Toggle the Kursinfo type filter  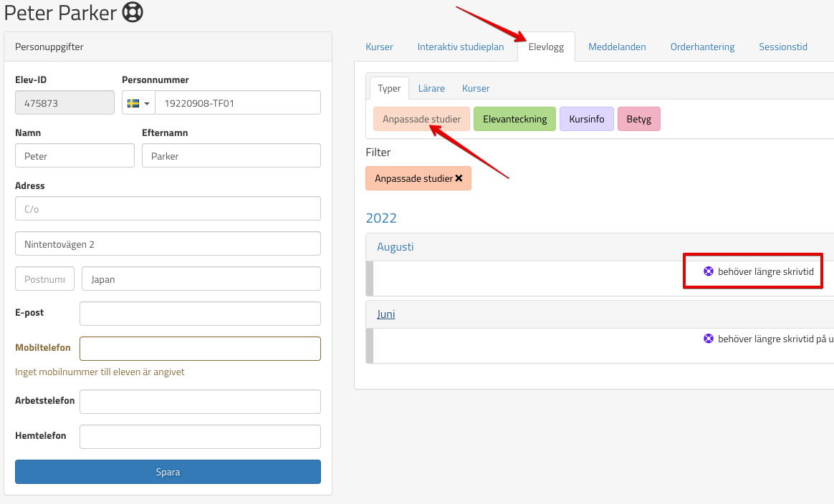(x=586, y=119)
